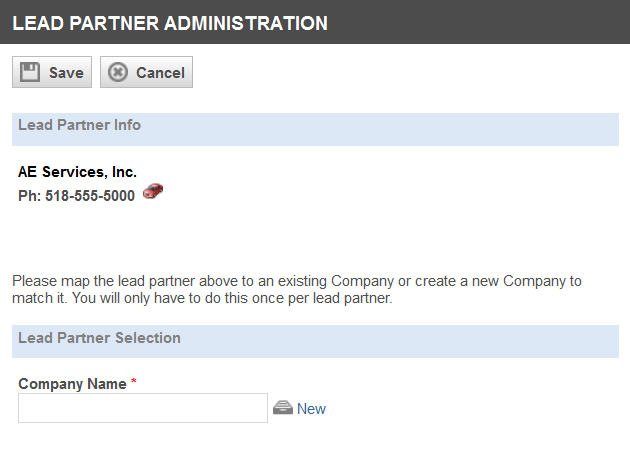The image size is (630, 466).
Task: Click the phone number 518-555-5000
Action: (90, 196)
